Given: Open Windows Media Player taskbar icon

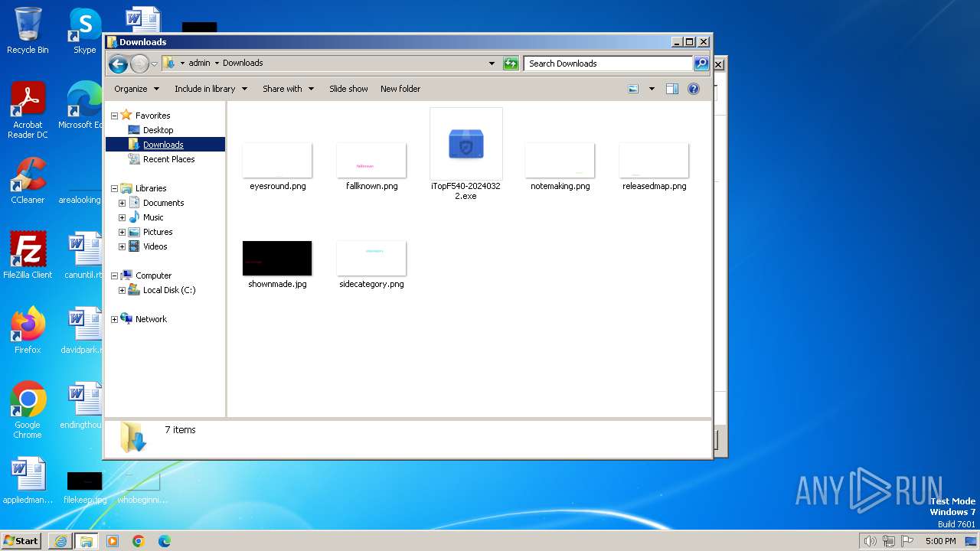Looking at the screenshot, I should (x=113, y=541).
